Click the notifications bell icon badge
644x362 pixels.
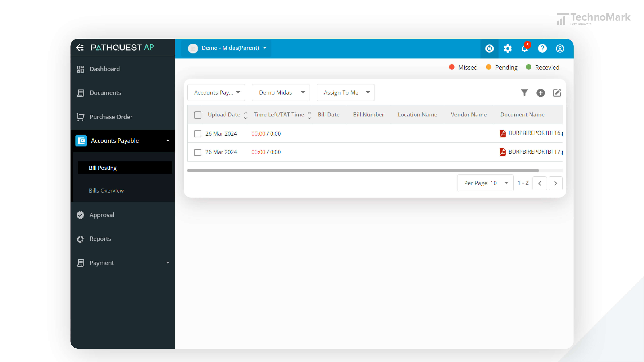pyautogui.click(x=527, y=44)
